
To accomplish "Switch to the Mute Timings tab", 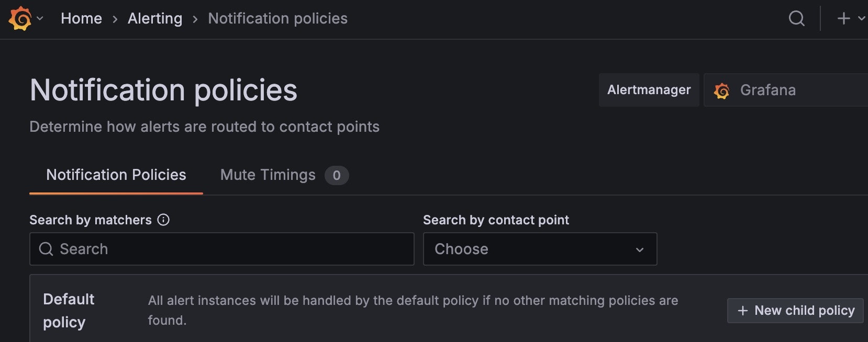I will [267, 175].
